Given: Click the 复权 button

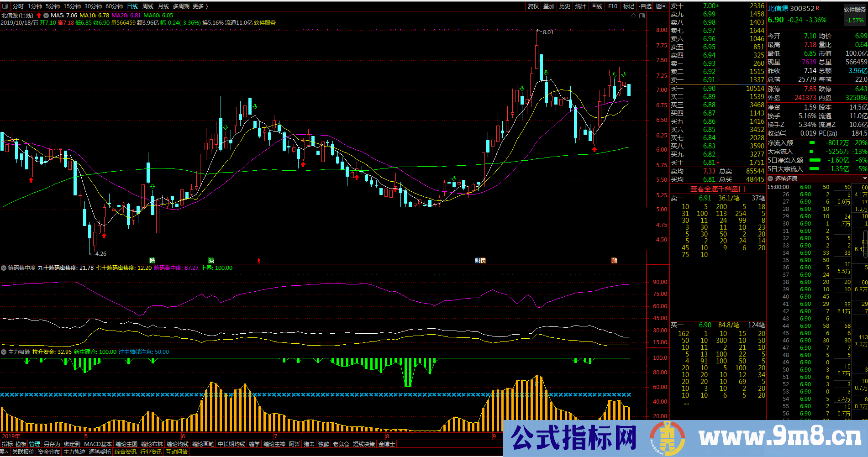Looking at the screenshot, I should tap(533, 6).
